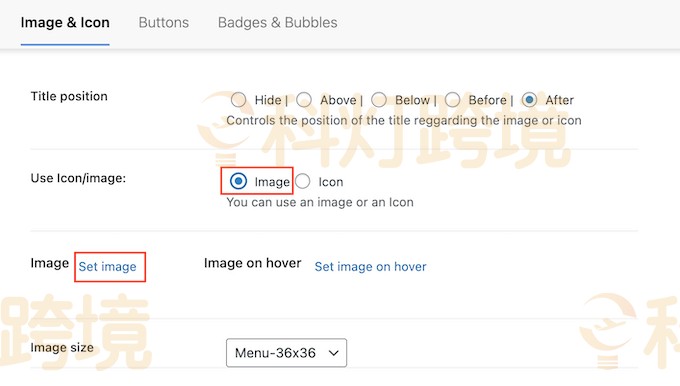Choose Above for title position
This screenshot has height=386, width=680.
pos(304,100)
